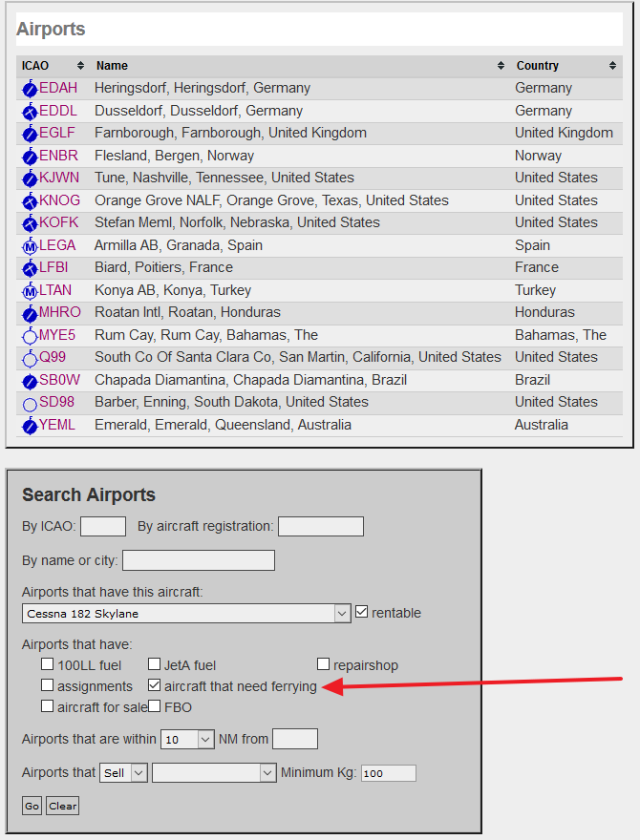
Task: Click the airport icon beside ENBR
Action: coord(30,157)
